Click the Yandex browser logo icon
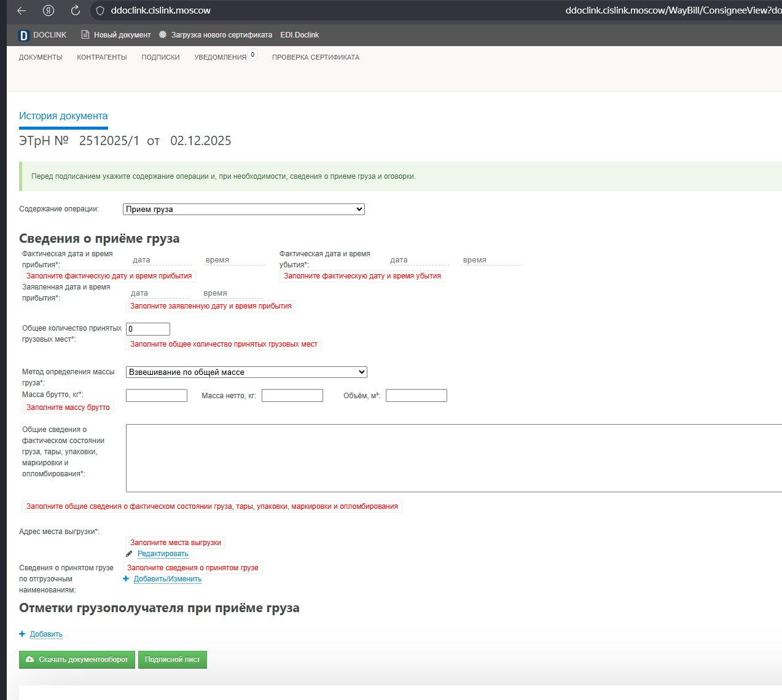The width and height of the screenshot is (782, 700). coord(49,10)
